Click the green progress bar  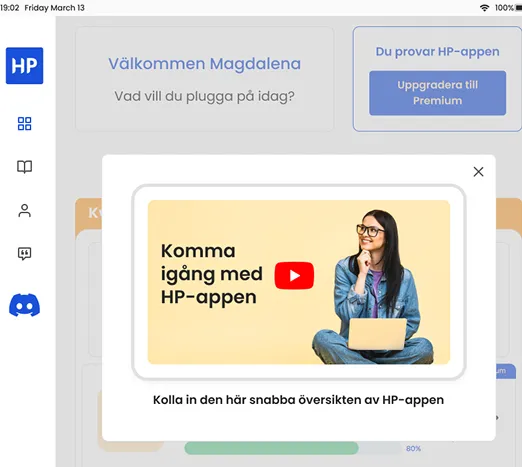271,448
